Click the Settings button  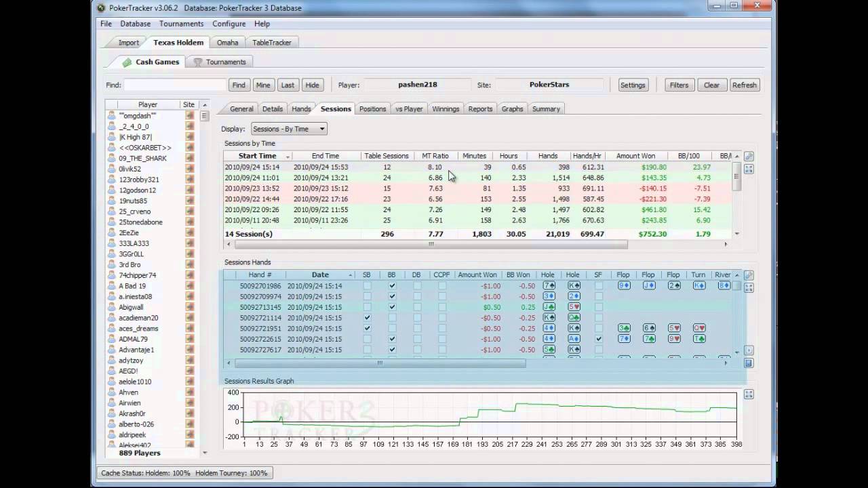click(633, 85)
